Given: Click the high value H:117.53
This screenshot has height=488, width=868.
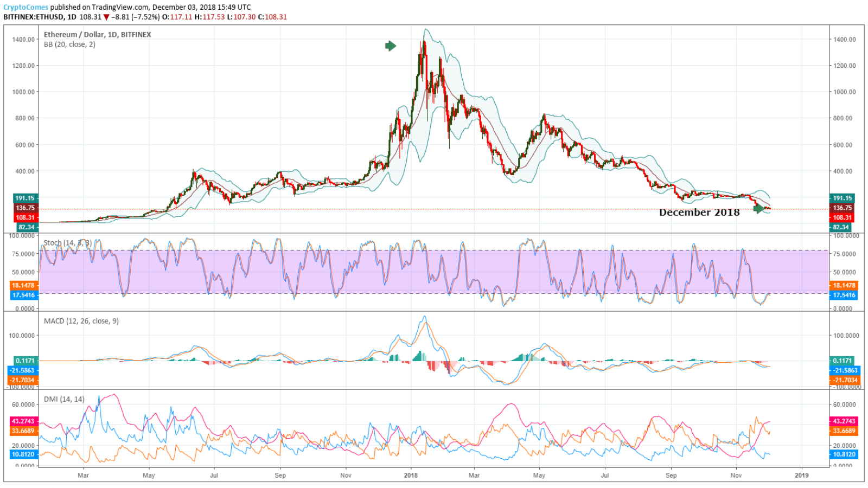Looking at the screenshot, I should [209, 17].
